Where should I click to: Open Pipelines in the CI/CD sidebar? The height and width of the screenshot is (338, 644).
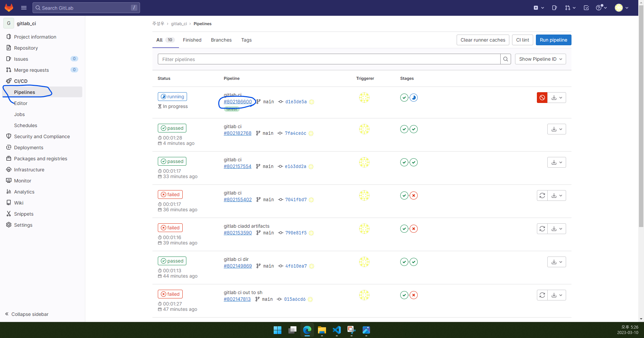pos(42,92)
